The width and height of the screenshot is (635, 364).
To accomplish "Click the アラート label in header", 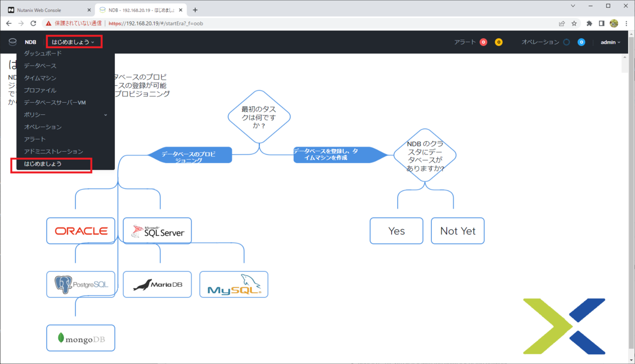I will coord(465,42).
